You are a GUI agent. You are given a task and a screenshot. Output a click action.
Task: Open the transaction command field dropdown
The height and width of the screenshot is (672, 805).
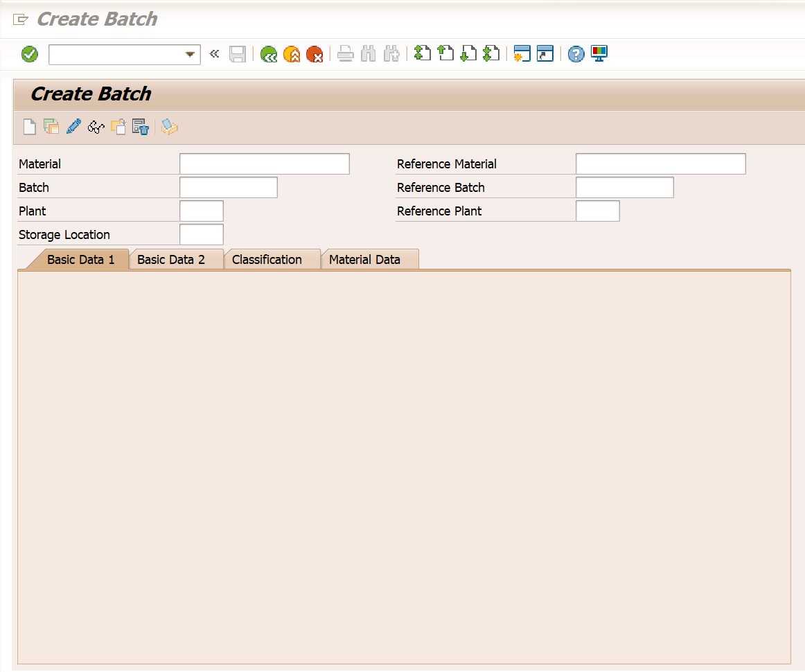point(190,55)
